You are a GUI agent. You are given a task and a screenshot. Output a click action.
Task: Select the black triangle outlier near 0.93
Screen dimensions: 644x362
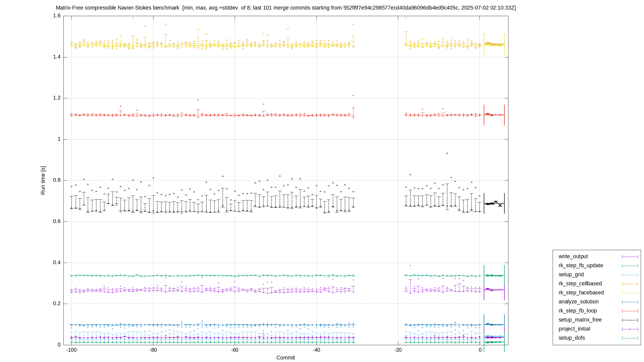(447, 153)
